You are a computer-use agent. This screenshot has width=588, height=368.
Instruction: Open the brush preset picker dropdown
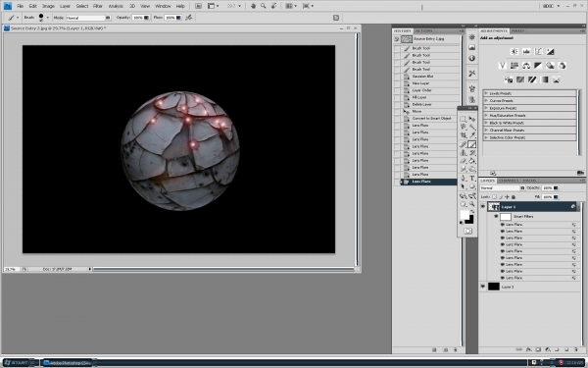tap(48, 18)
